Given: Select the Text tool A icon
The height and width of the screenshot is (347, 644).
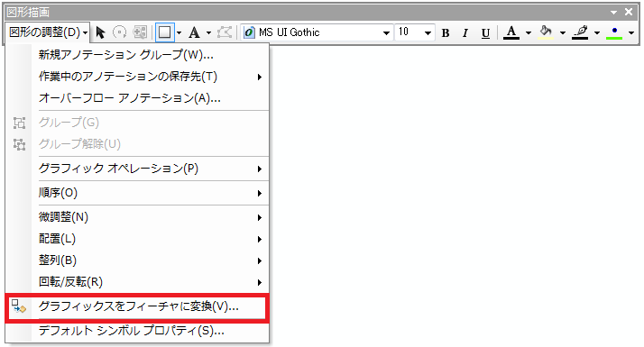Looking at the screenshot, I should [x=194, y=32].
